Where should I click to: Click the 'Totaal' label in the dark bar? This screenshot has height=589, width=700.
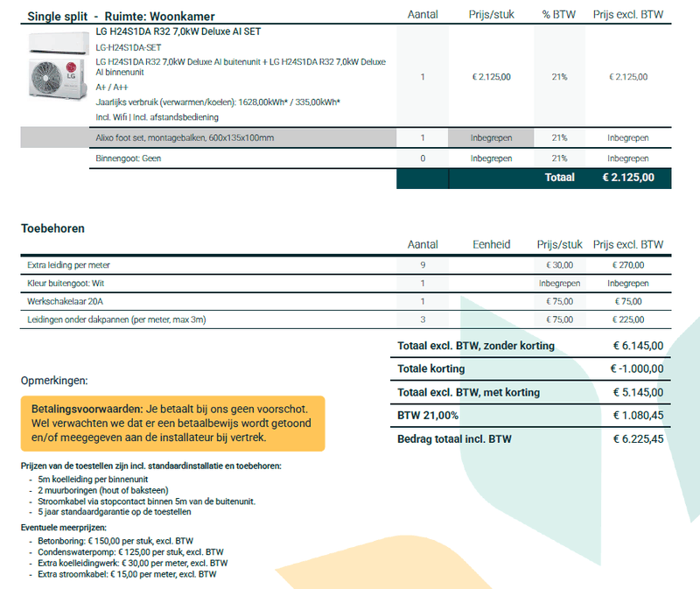pos(559,178)
